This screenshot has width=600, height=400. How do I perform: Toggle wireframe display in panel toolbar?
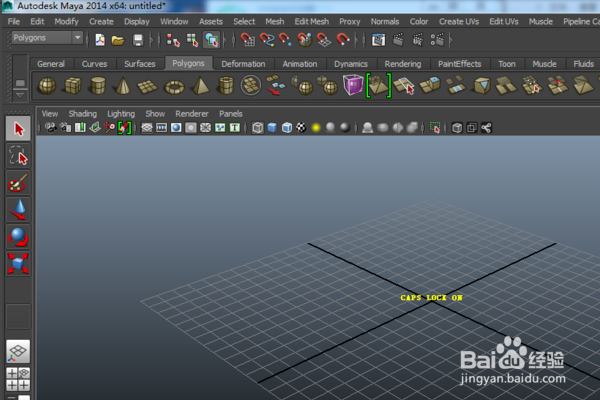pos(258,127)
